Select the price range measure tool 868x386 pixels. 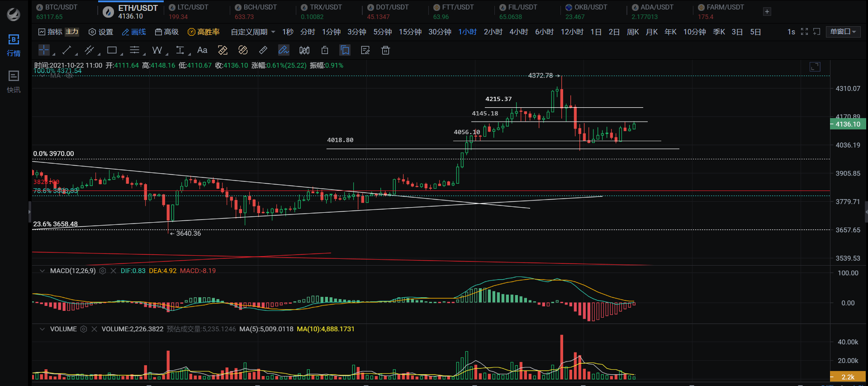pyautogui.click(x=180, y=50)
